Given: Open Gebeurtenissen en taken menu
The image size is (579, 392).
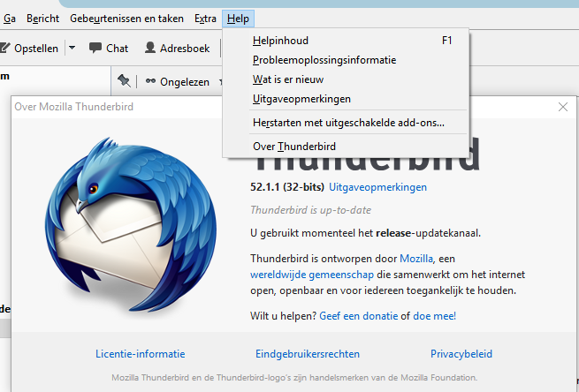Looking at the screenshot, I should pos(126,19).
